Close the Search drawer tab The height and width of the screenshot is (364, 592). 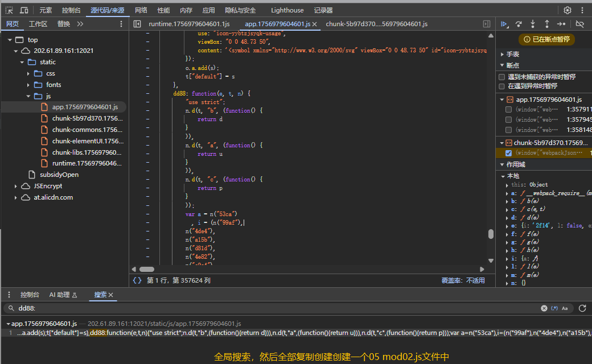coord(110,295)
